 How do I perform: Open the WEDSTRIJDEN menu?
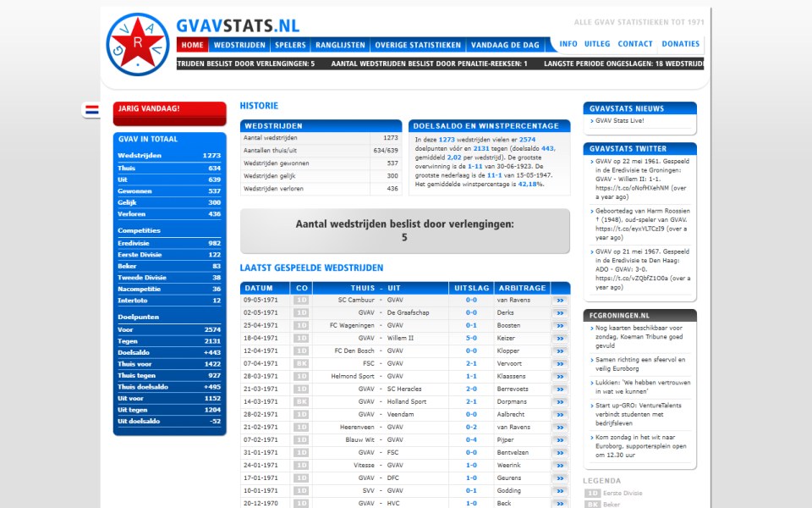point(239,45)
